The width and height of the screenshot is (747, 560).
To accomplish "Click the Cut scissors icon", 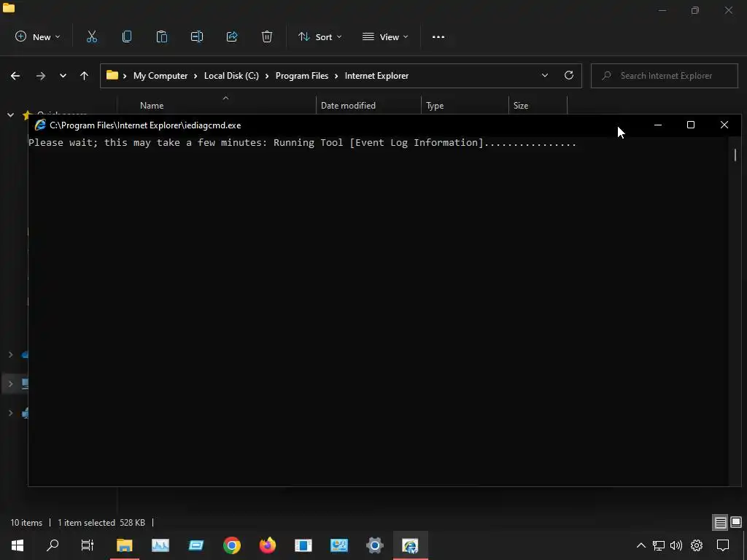I will pyautogui.click(x=91, y=36).
